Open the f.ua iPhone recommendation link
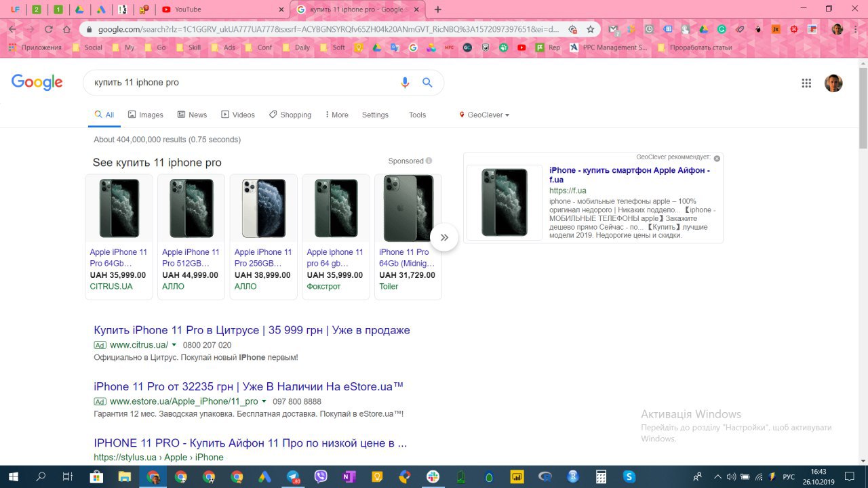 click(x=629, y=175)
